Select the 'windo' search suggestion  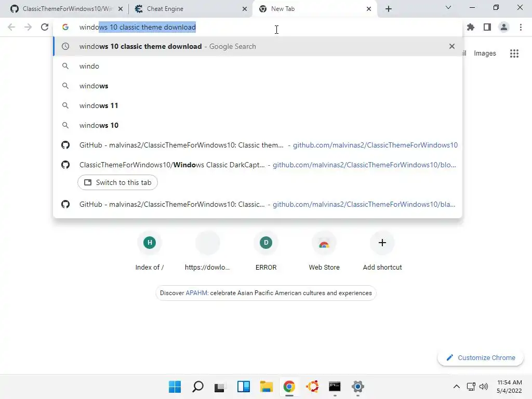[x=258, y=66]
